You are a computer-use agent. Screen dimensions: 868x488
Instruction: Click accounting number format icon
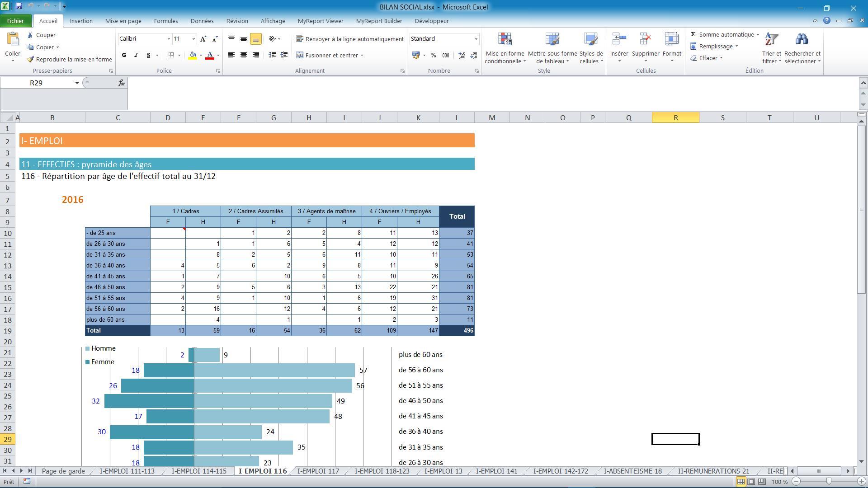point(416,55)
